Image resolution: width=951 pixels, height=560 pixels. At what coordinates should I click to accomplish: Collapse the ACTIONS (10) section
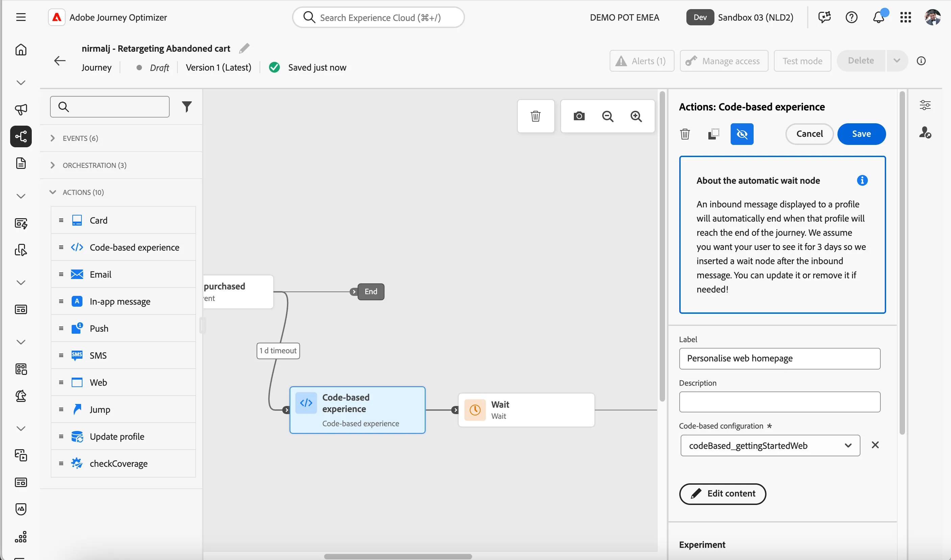[121, 192]
